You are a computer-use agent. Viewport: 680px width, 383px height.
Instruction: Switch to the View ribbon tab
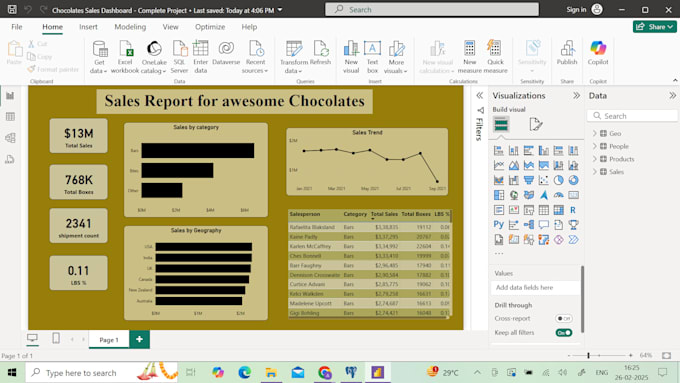[170, 27]
